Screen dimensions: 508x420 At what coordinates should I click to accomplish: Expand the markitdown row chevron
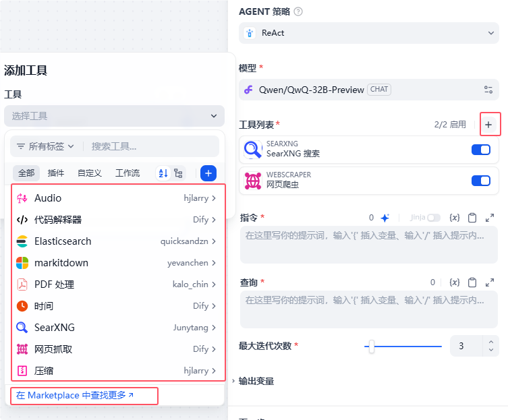(x=214, y=263)
